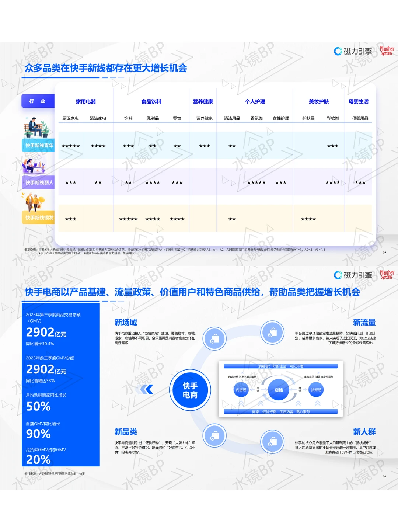
Task: Click the 美妆护肤 column header
Action: (x=319, y=101)
